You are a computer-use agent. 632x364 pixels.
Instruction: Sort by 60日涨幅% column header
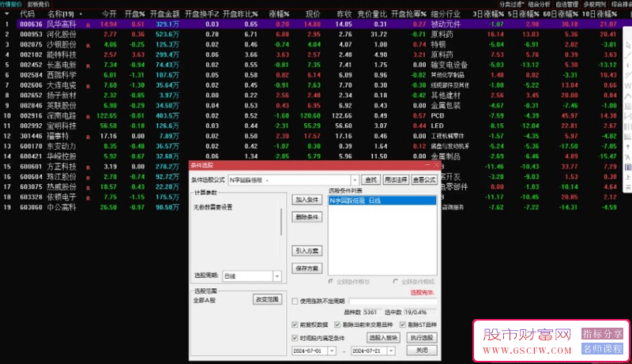click(x=560, y=13)
